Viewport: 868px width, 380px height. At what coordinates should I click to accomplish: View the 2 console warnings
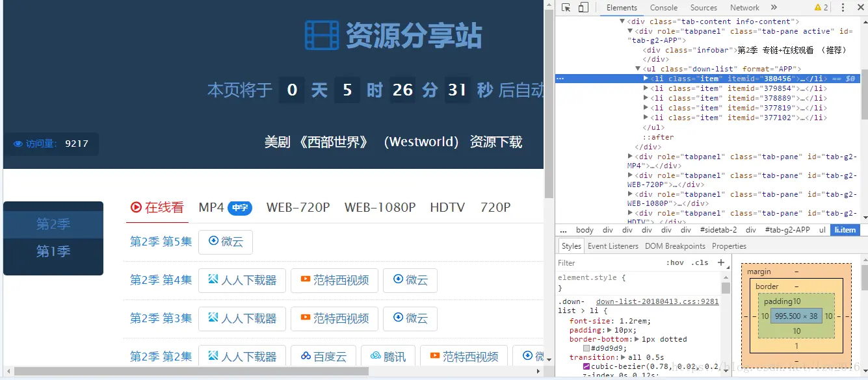click(x=820, y=7)
